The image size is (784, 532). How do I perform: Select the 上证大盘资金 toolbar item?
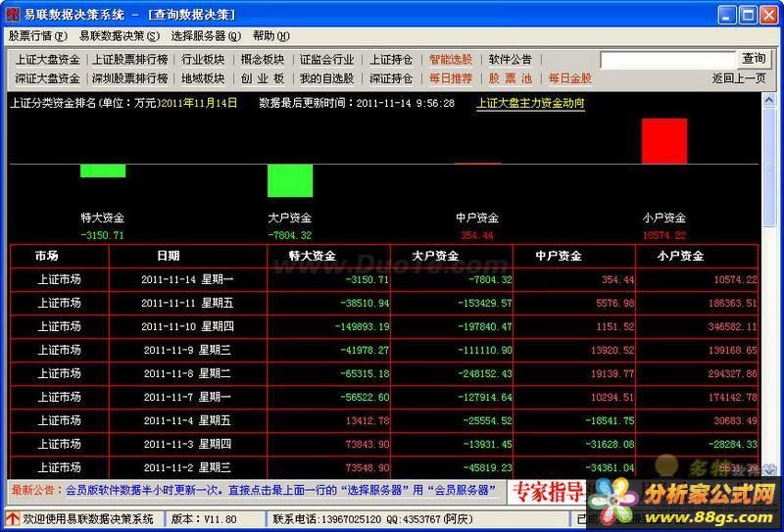pos(47,60)
